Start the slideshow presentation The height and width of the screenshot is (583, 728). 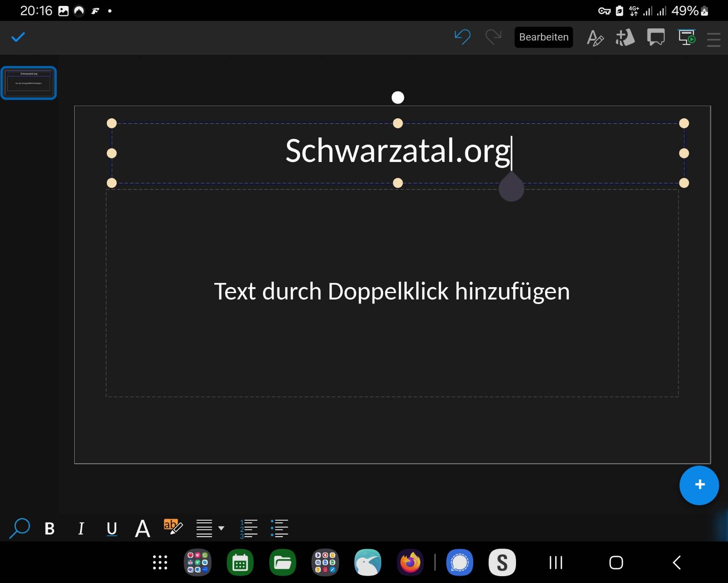(687, 37)
